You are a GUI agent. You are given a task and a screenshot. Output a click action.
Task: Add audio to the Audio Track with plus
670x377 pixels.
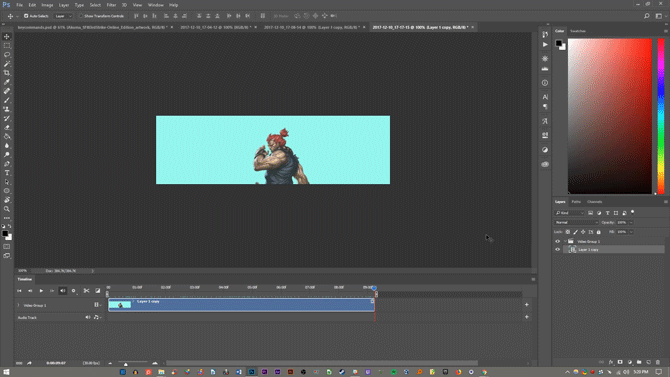pyautogui.click(x=526, y=317)
